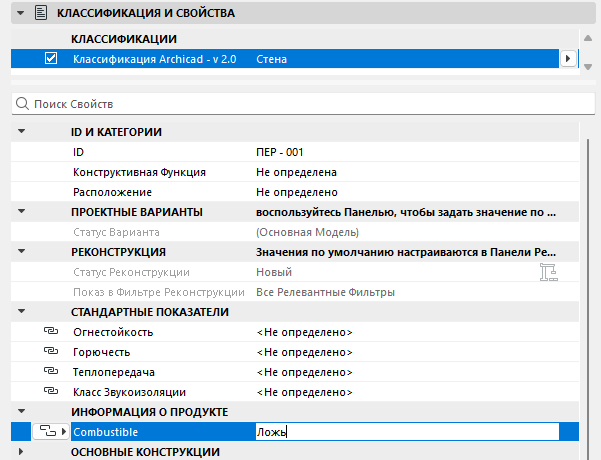Collapse the Информация о Продукте group
This screenshot has width=601, height=460.
[21, 411]
